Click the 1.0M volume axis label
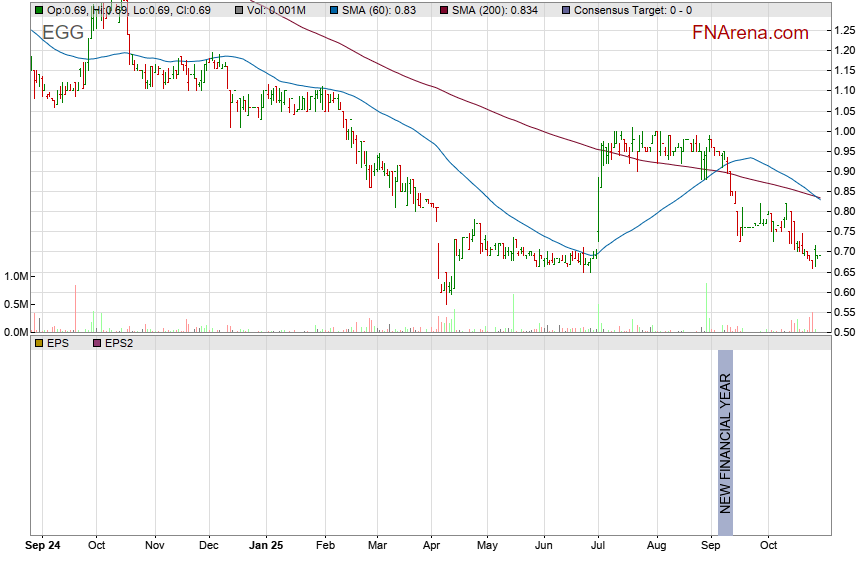The image size is (859, 566). click(17, 276)
